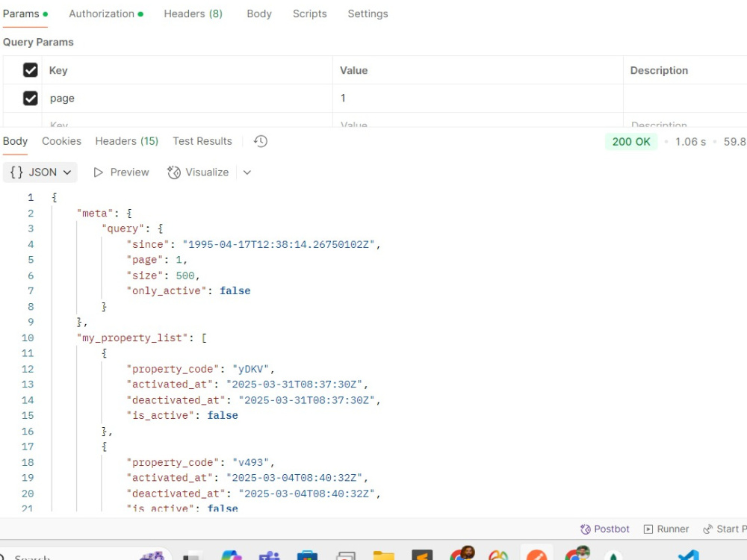
Task: Click the Preview play icon button
Action: click(x=98, y=172)
